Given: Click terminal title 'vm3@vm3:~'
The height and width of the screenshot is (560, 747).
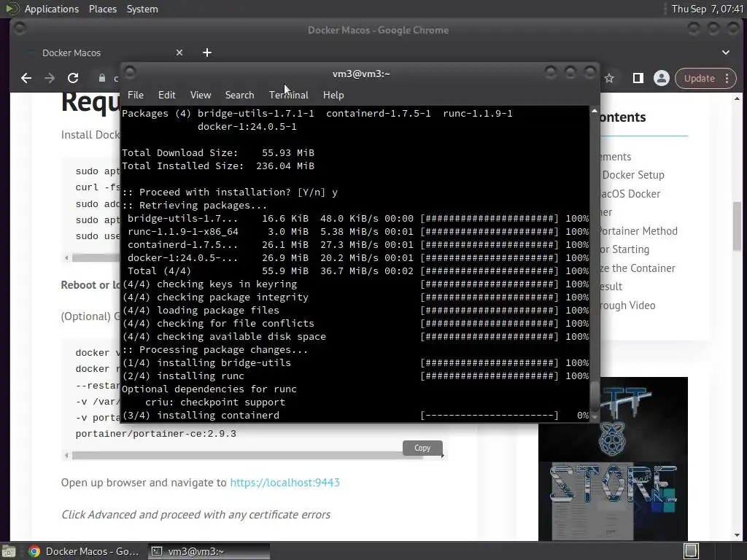Looking at the screenshot, I should coord(361,74).
